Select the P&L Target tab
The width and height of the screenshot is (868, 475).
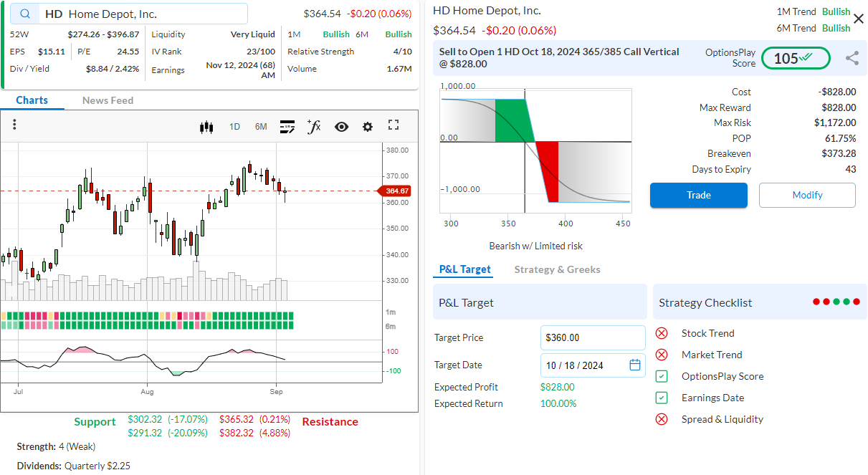[465, 269]
